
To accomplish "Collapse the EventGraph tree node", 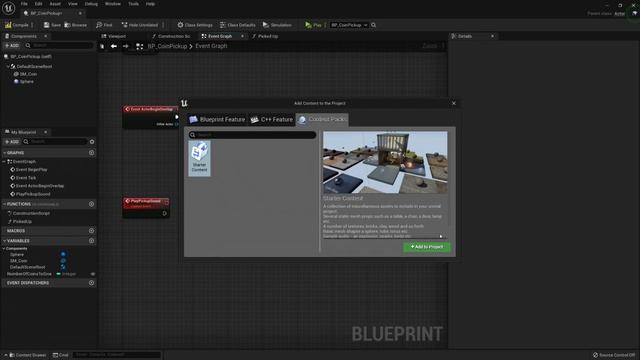I will pos(4,162).
